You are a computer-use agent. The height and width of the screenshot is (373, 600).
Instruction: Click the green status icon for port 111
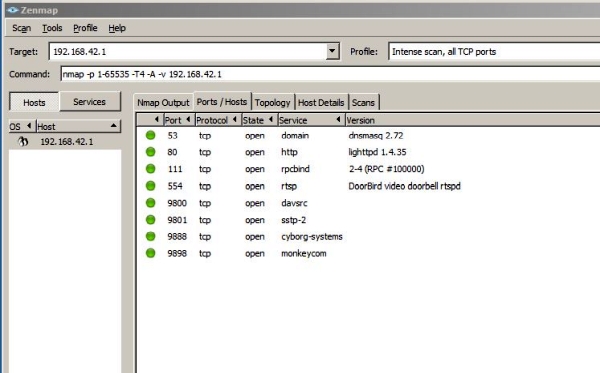point(150,169)
